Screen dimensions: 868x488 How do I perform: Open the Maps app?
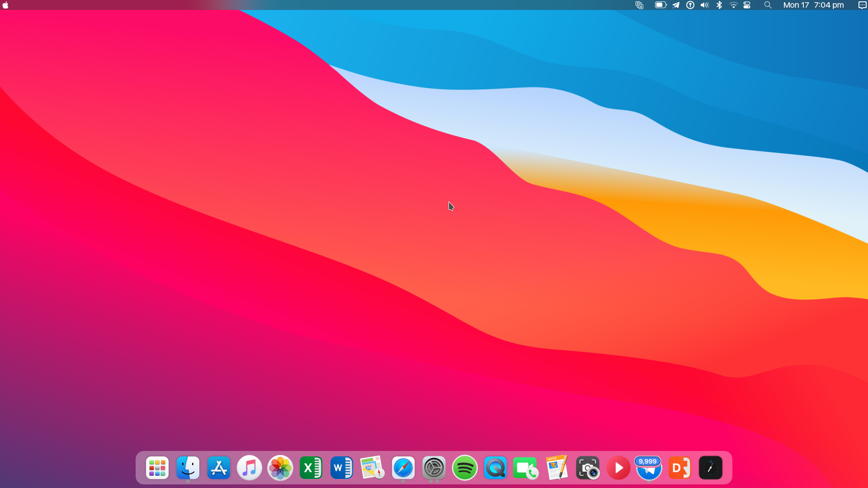click(373, 468)
